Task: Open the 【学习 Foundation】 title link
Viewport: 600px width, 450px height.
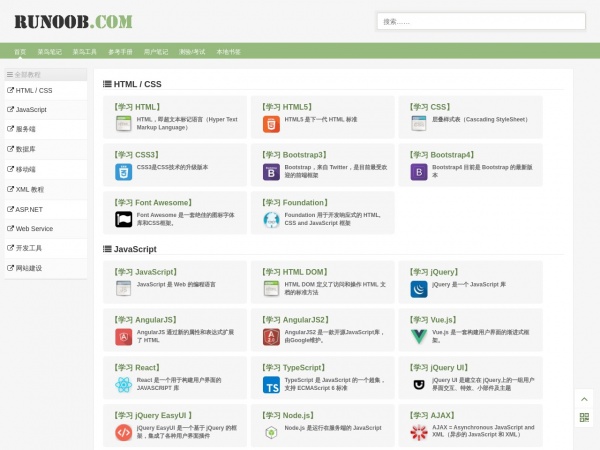Action: pos(295,202)
